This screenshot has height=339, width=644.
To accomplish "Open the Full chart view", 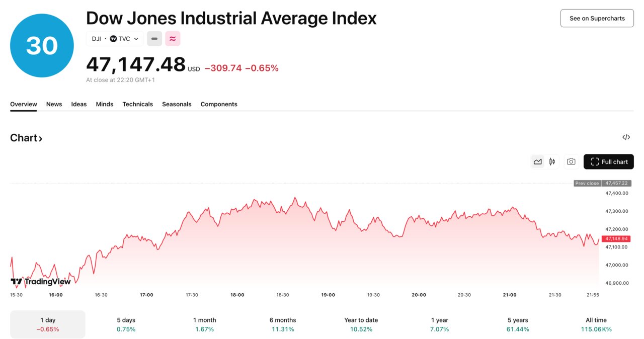I will pyautogui.click(x=609, y=161).
